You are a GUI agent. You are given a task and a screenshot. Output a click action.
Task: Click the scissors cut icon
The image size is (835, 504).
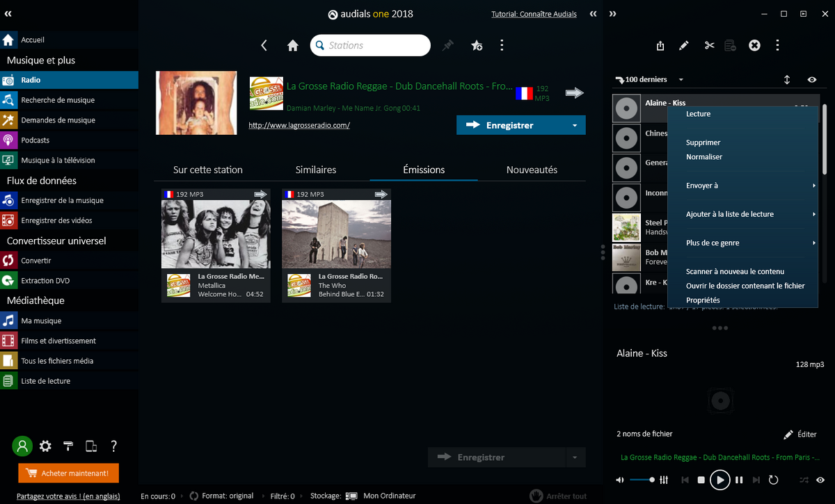[x=709, y=45]
